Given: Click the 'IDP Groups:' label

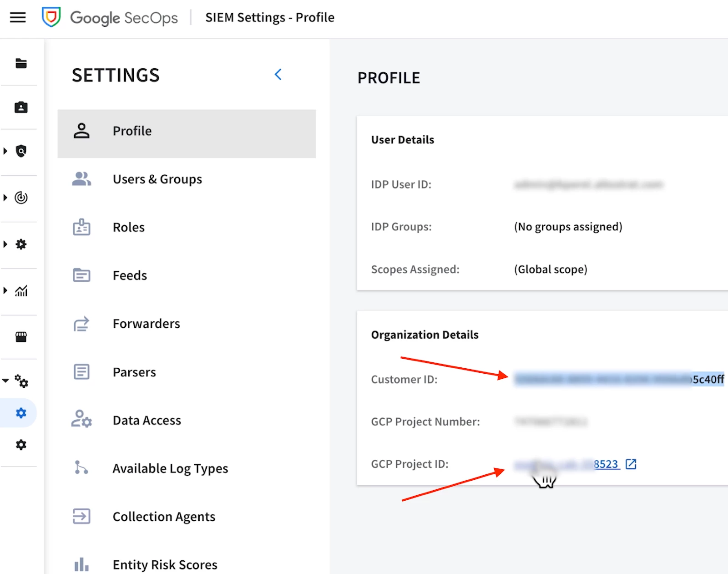Looking at the screenshot, I should (x=401, y=227).
